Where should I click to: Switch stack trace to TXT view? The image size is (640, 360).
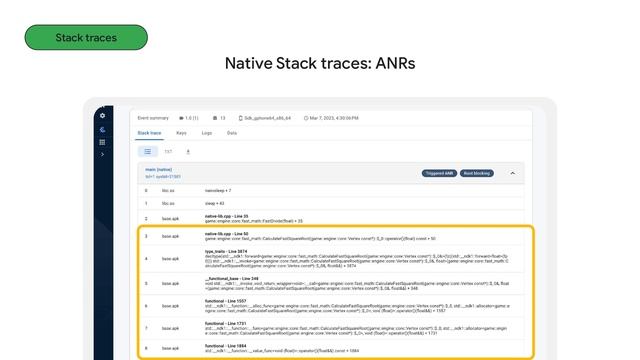pos(168,152)
